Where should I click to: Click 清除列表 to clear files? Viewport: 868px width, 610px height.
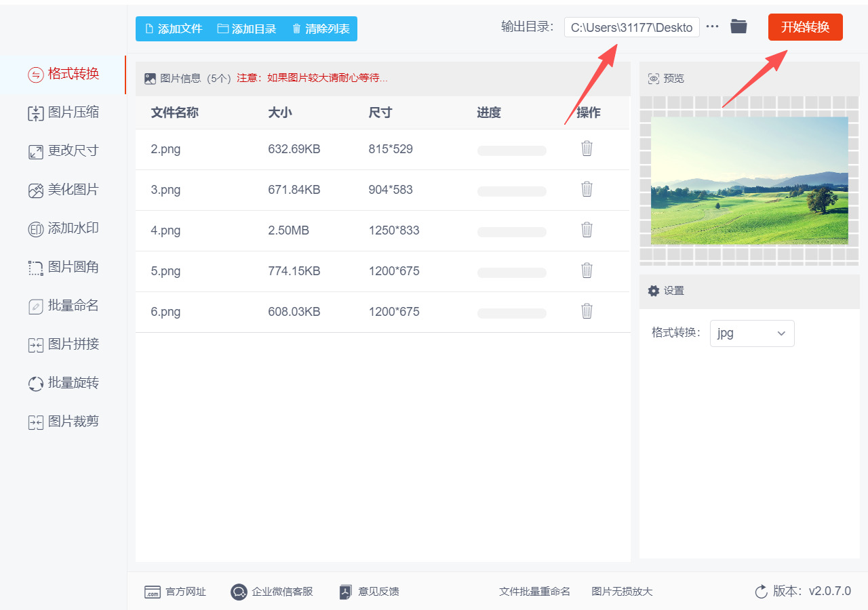coord(321,29)
